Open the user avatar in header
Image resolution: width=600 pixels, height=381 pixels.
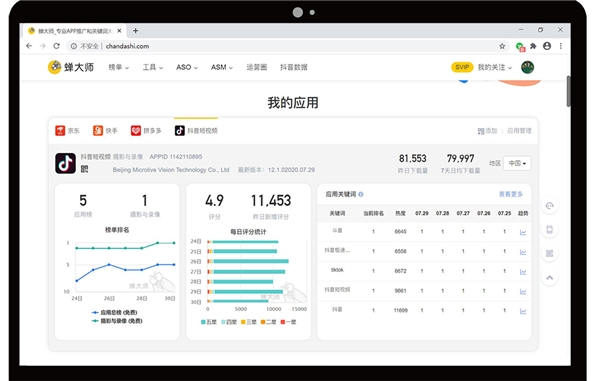(x=527, y=67)
